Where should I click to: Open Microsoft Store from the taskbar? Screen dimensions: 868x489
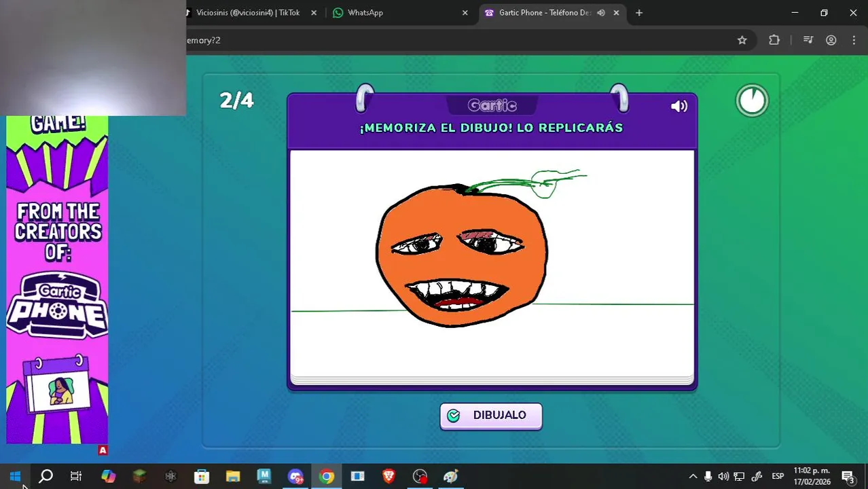click(202, 476)
